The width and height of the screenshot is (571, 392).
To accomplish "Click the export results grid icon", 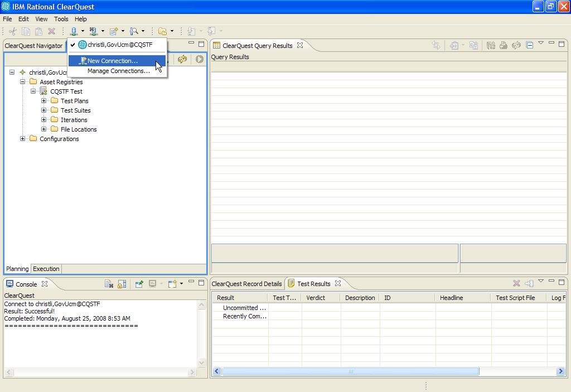I will tap(491, 45).
